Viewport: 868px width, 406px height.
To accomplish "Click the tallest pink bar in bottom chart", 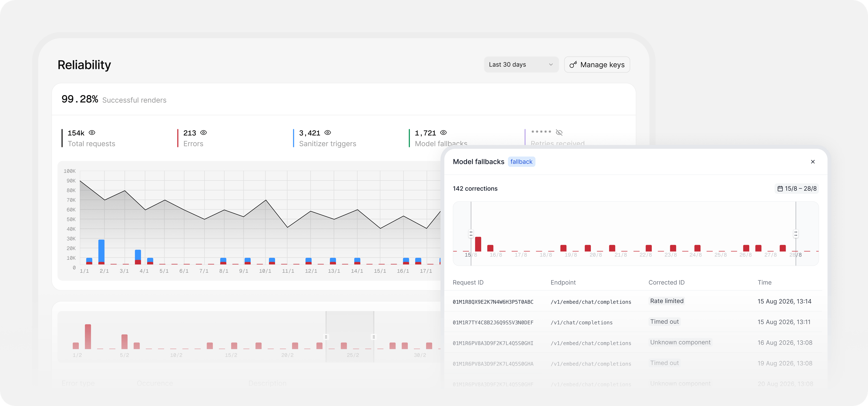I will (88, 336).
